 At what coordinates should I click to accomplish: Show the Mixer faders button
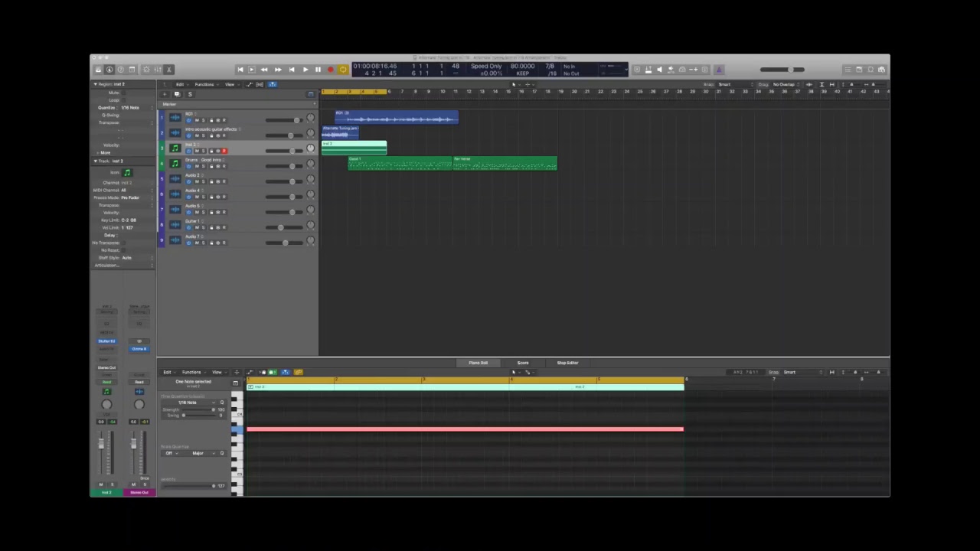[x=158, y=70]
